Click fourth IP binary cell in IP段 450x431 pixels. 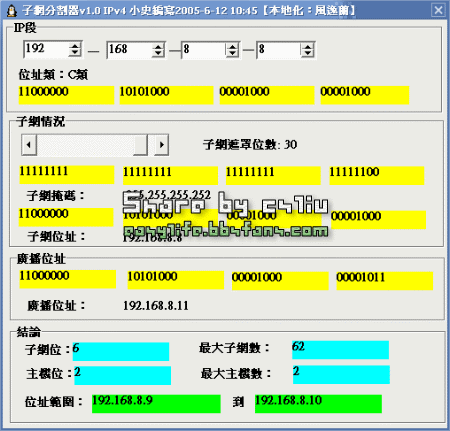(365, 95)
